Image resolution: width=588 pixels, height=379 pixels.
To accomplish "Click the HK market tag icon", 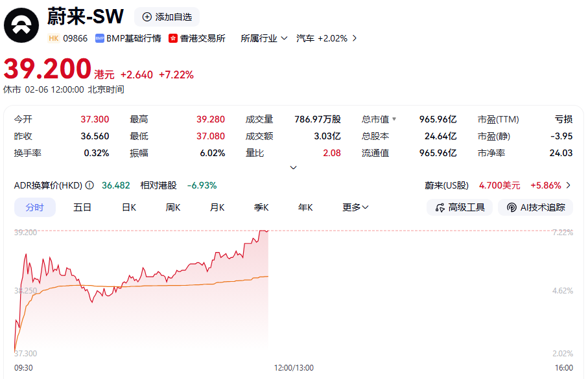I will [x=54, y=38].
